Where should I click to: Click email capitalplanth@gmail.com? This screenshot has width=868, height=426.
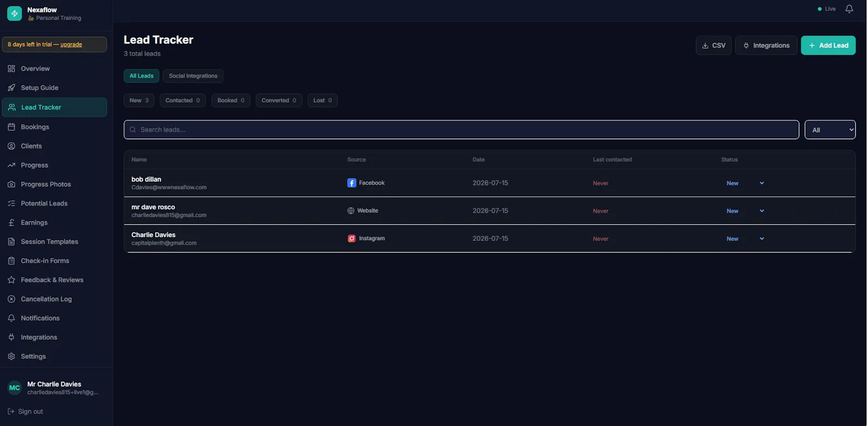(x=164, y=243)
